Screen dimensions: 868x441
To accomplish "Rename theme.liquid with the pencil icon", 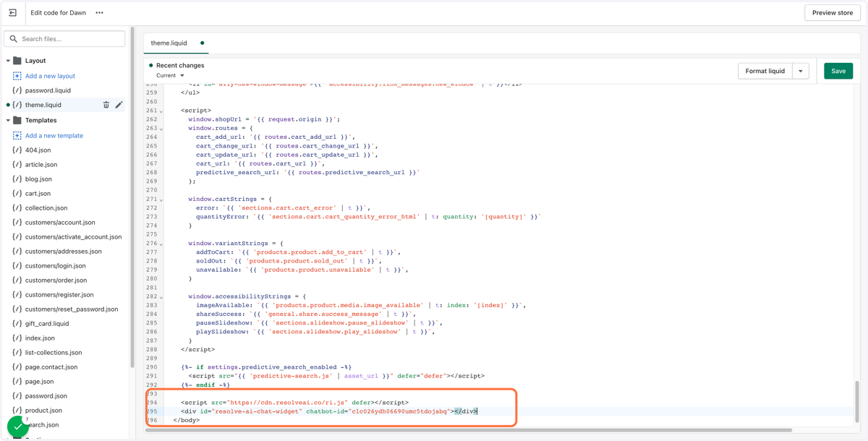I will tap(119, 105).
